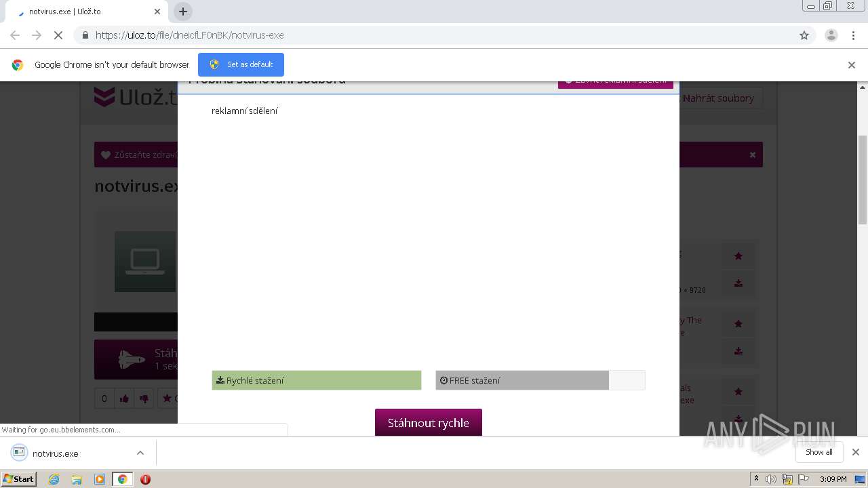Click the space shuttle download button
This screenshot has width=868, height=488.
(x=136, y=359)
